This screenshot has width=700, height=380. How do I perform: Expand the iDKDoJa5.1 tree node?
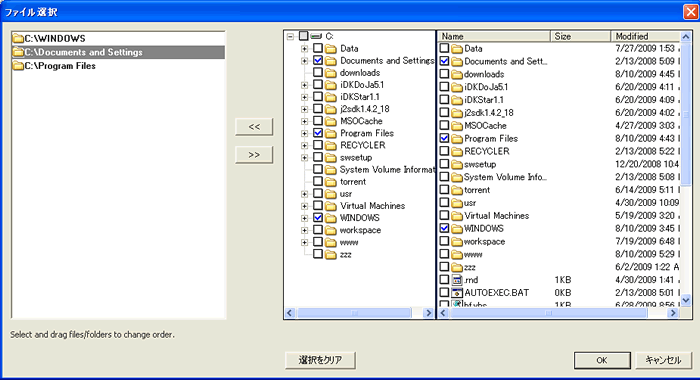point(304,85)
